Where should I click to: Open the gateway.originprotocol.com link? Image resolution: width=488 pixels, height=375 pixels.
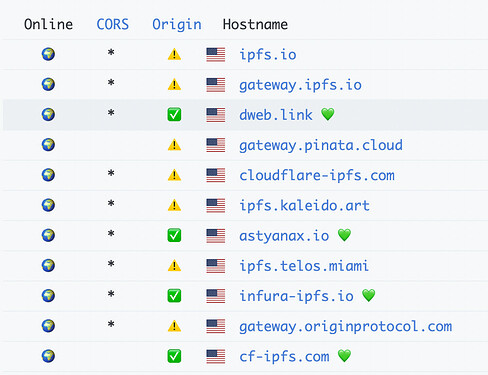[346, 326]
